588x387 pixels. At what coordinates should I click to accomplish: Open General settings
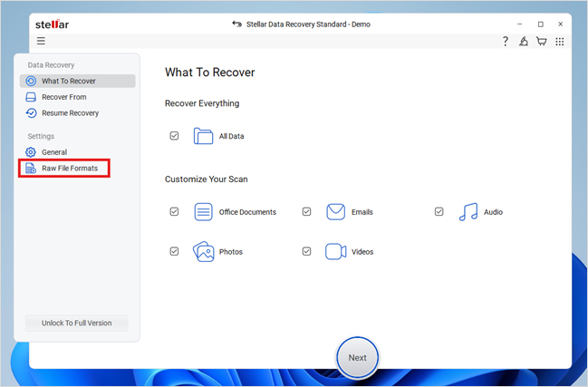tap(77, 152)
